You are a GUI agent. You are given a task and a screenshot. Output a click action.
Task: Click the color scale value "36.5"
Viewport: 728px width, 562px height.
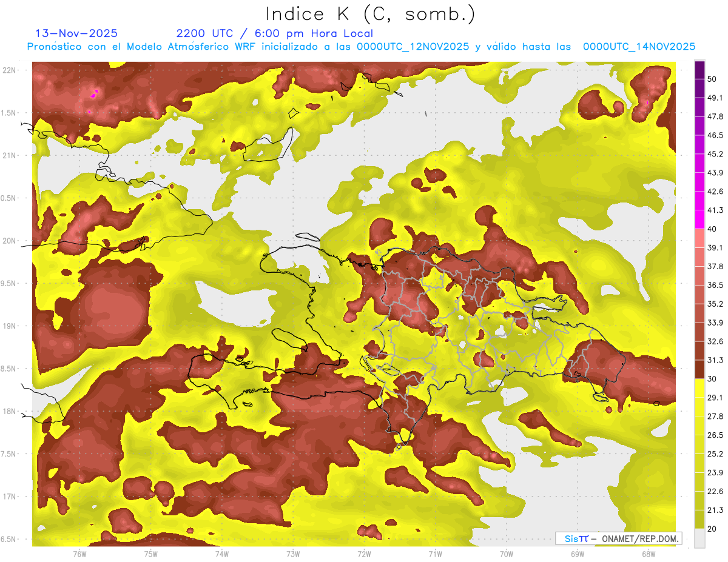(715, 285)
